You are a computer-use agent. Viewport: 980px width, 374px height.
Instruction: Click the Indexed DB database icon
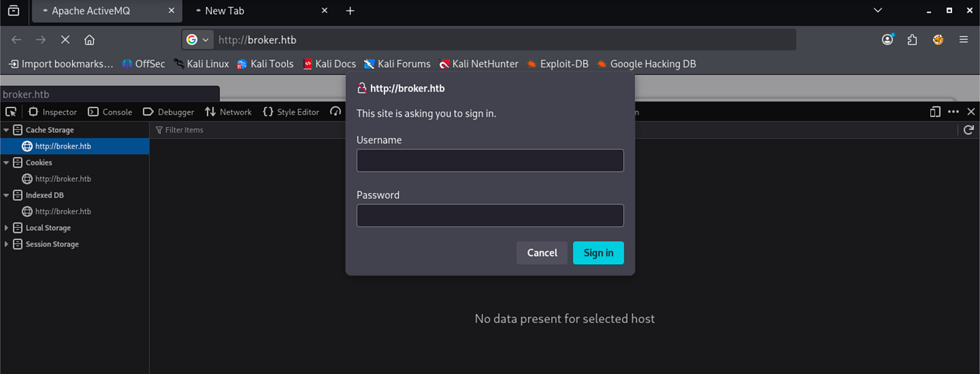coord(17,195)
